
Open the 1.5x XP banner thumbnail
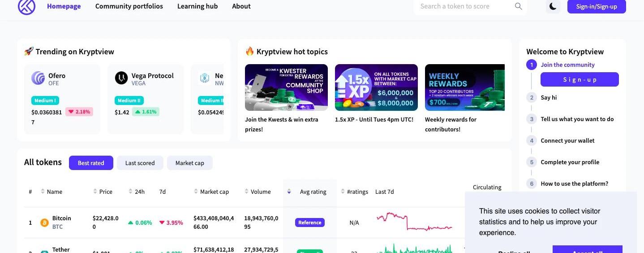pyautogui.click(x=376, y=87)
